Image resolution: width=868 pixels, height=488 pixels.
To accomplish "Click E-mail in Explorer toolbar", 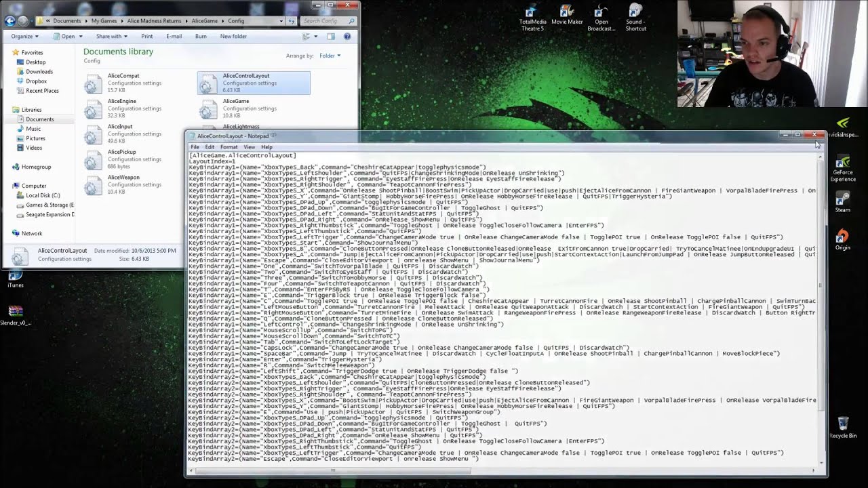I will click(x=174, y=37).
